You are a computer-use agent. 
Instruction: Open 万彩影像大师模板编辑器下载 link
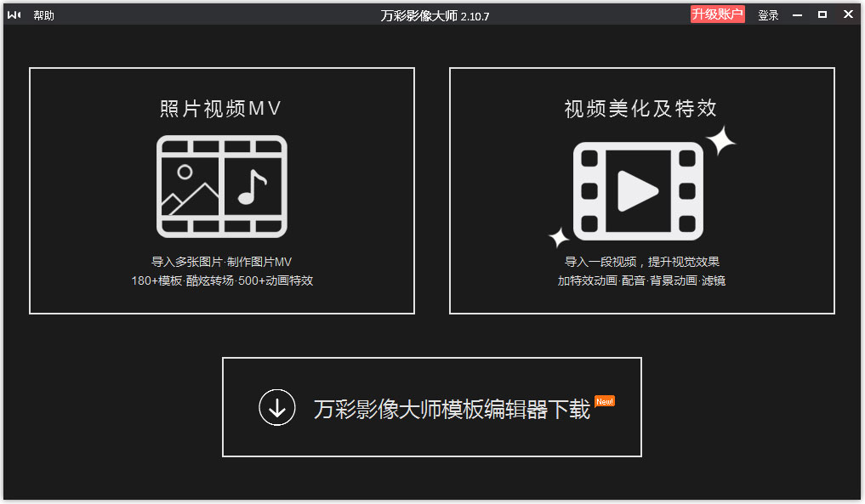click(452, 409)
